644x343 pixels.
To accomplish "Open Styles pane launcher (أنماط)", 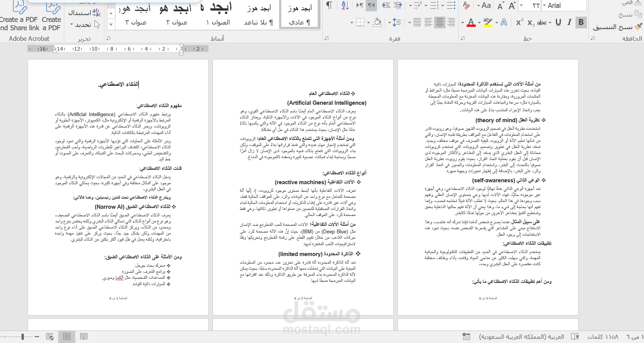I will 109,39.
